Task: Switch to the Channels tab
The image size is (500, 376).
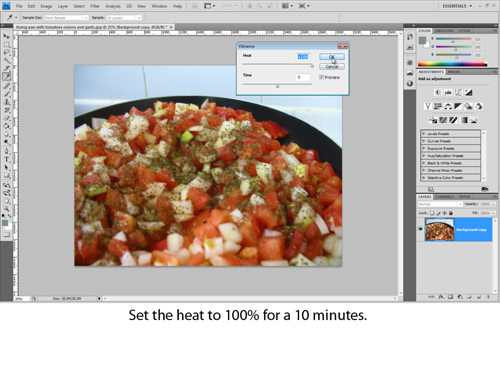Action: pos(445,197)
